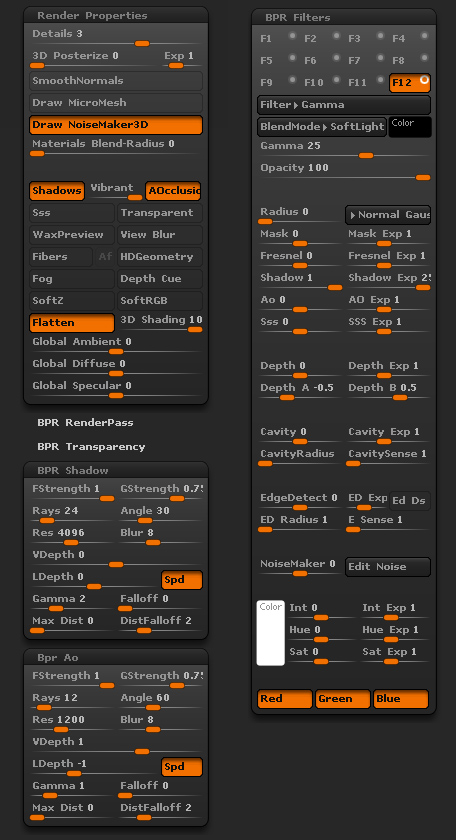Expand the BPR RenderPass section
456x840 pixels.
click(x=85, y=423)
